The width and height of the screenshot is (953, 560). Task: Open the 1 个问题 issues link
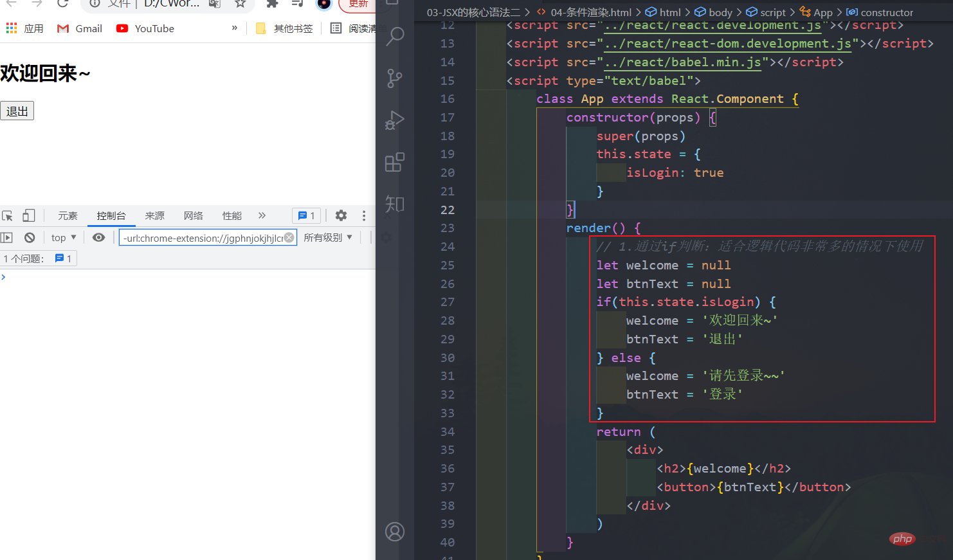[39, 258]
